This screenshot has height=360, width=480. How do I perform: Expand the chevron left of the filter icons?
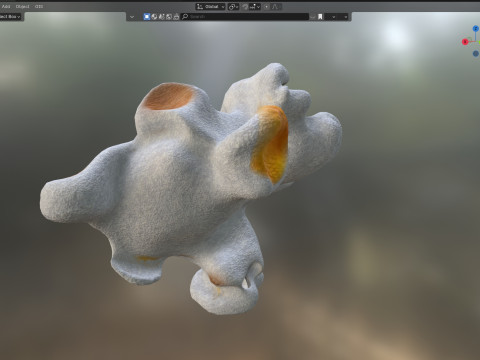click(x=132, y=17)
